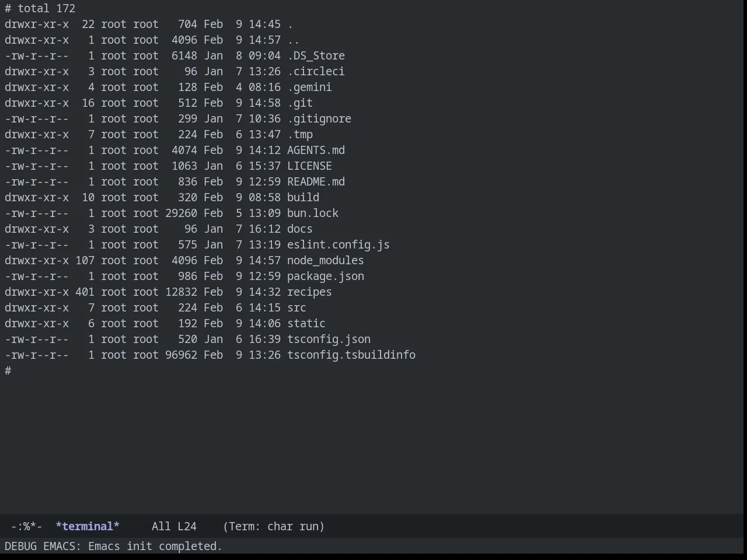Click the .DS_Store file name

[316, 55]
